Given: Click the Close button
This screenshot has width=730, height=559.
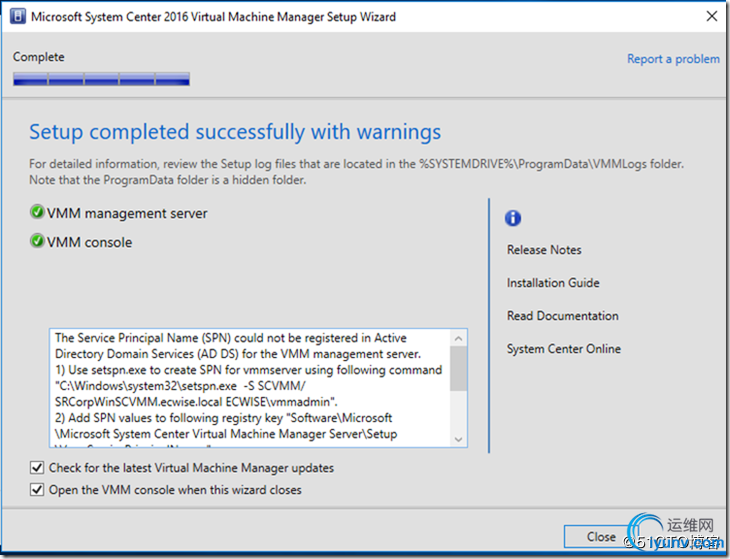Looking at the screenshot, I should coord(601,537).
